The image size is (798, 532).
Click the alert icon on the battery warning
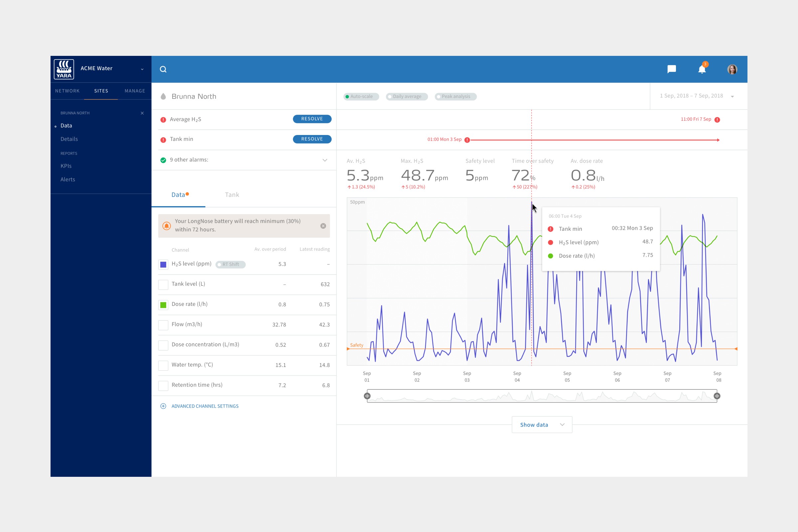click(x=167, y=226)
